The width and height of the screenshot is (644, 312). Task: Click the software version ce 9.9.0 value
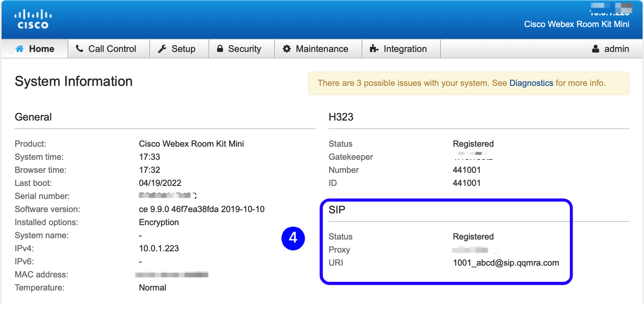tap(201, 209)
